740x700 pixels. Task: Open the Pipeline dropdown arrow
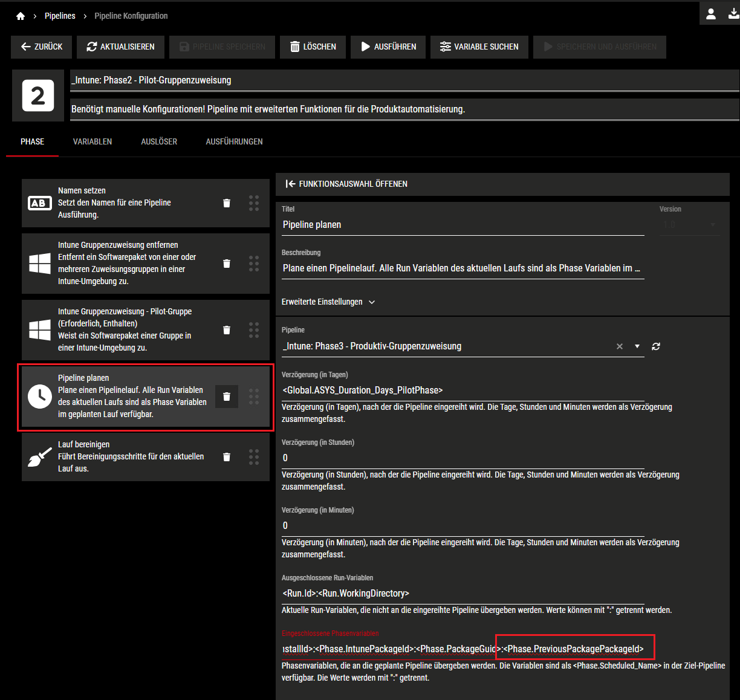point(637,346)
